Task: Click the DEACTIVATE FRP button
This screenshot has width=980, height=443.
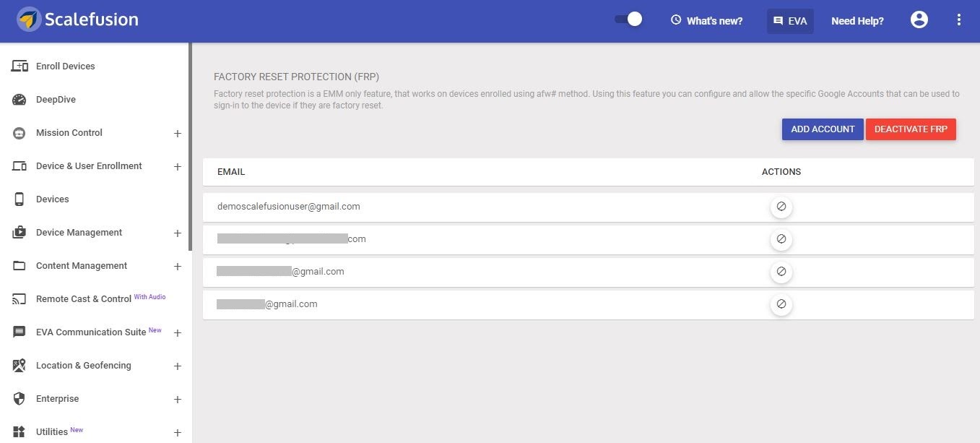Action: tap(911, 129)
